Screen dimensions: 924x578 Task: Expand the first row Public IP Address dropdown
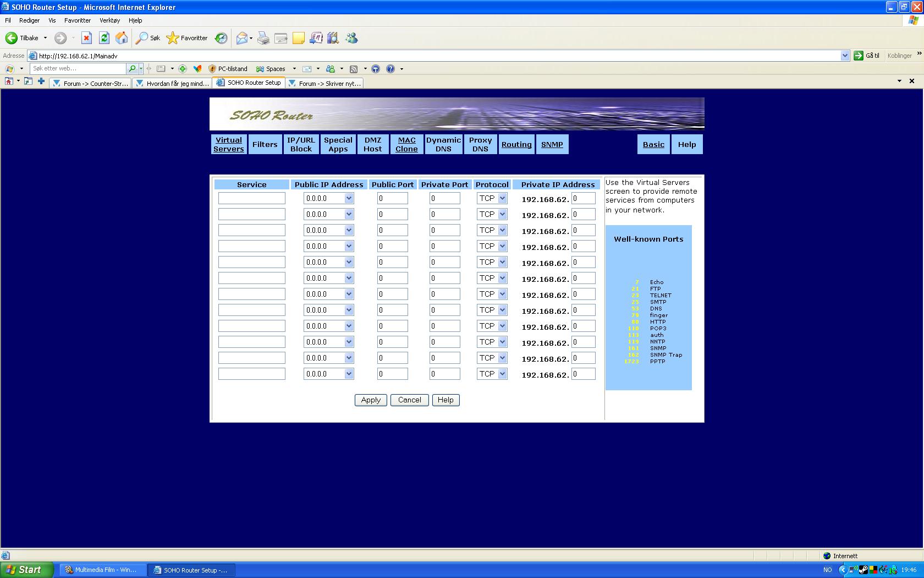pos(349,198)
